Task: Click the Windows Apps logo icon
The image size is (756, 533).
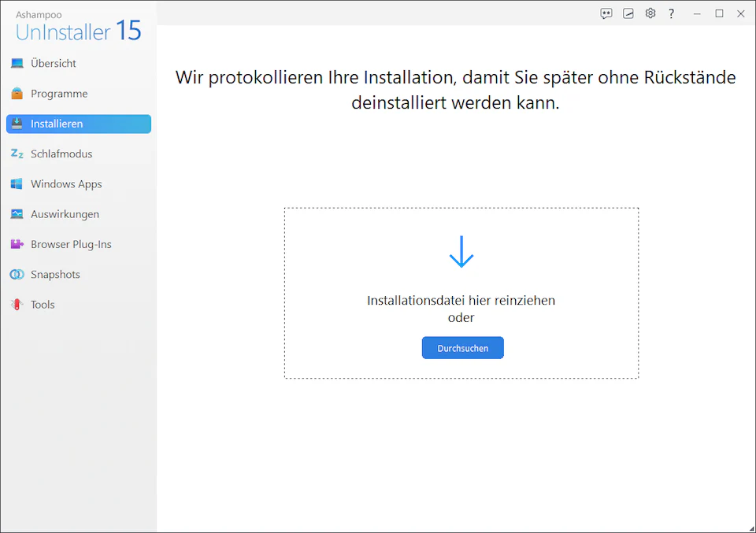Action: click(17, 183)
